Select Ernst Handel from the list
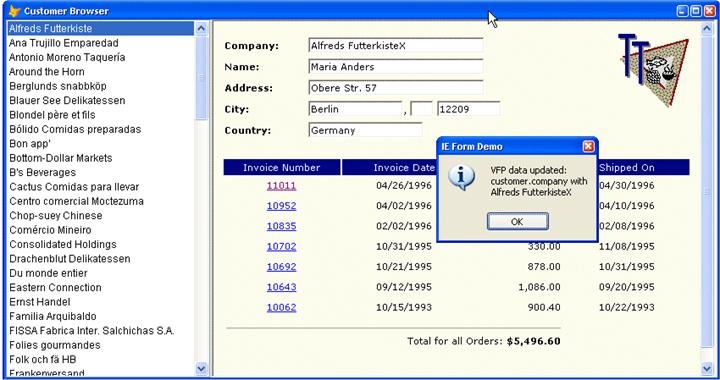Viewport: 720px width, 380px height. tap(40, 302)
